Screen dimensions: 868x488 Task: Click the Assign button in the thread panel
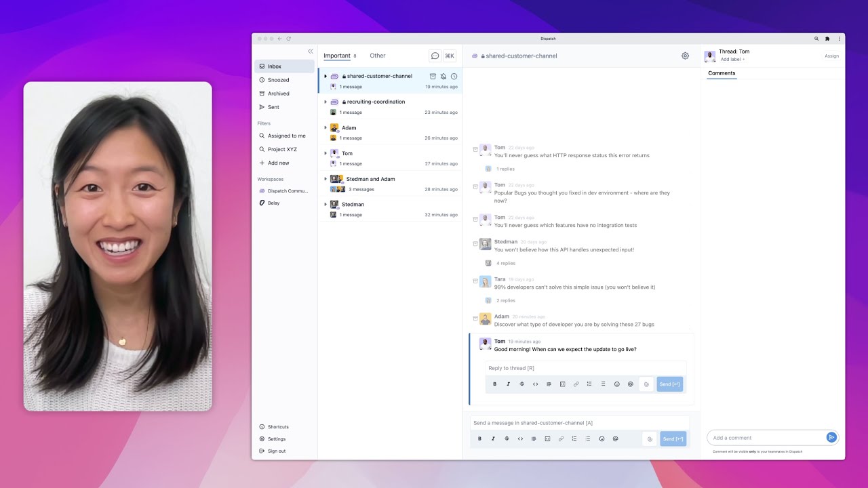pos(831,56)
